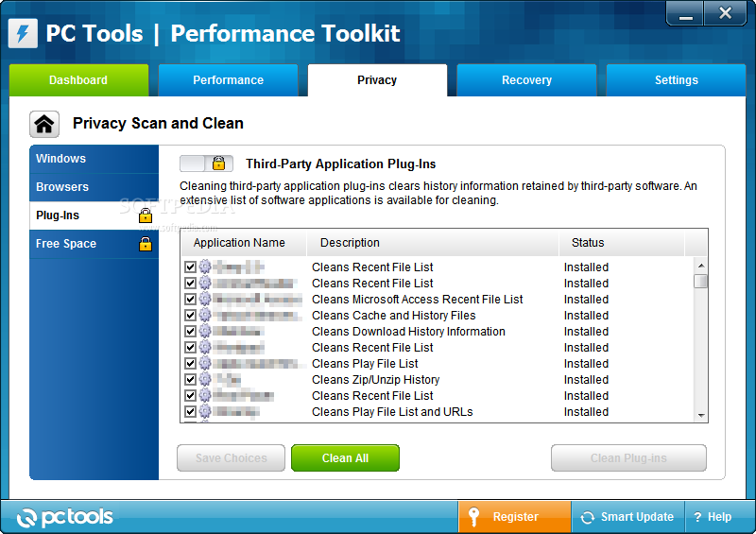Click gear icon in Cleans Download History row

pyautogui.click(x=205, y=331)
